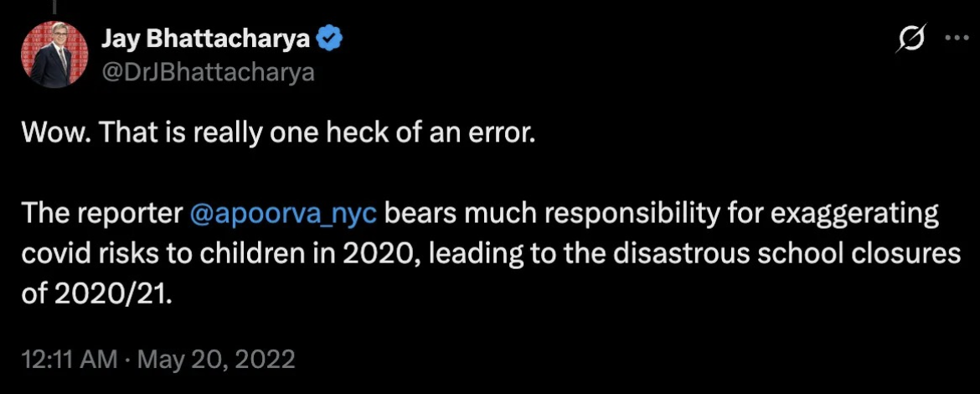Image resolution: width=980 pixels, height=394 pixels.
Task: Open the @DrJBhattacharya handle link
Action: coord(208,72)
